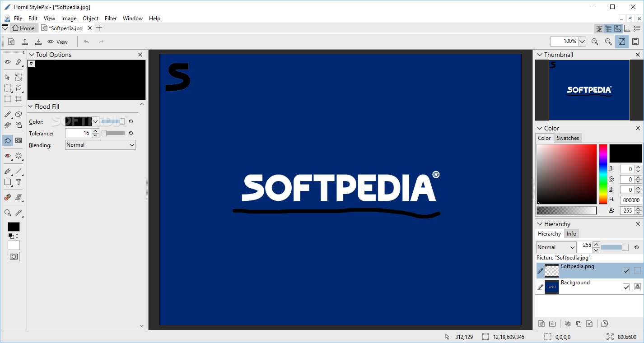Toggle lock on Softpedia.png layer
Image resolution: width=644 pixels, height=343 pixels.
click(637, 271)
